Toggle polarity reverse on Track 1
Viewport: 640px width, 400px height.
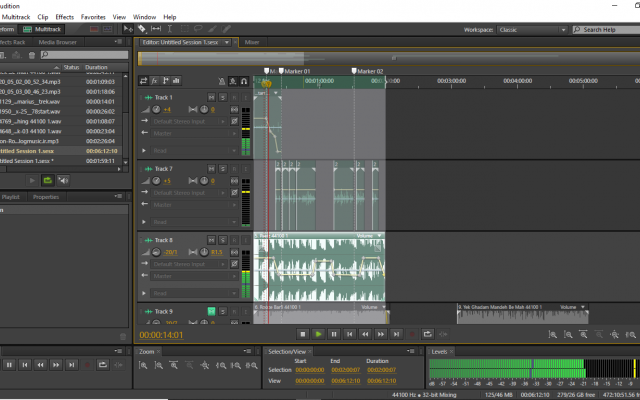[x=234, y=121]
